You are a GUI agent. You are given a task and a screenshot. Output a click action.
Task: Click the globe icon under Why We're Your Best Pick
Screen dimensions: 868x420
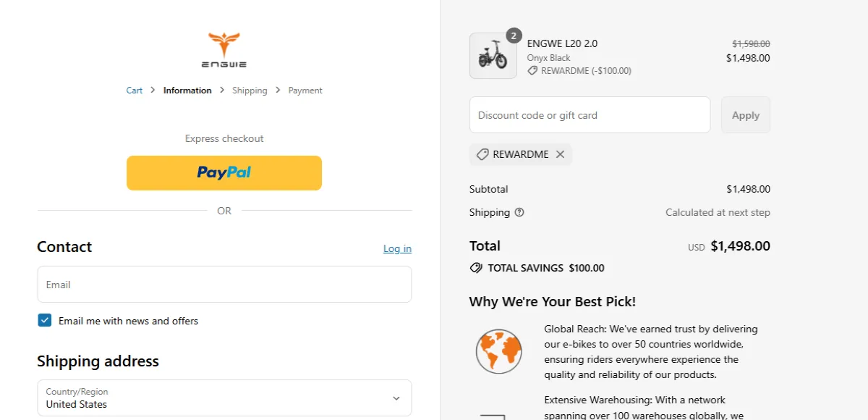pyautogui.click(x=498, y=350)
